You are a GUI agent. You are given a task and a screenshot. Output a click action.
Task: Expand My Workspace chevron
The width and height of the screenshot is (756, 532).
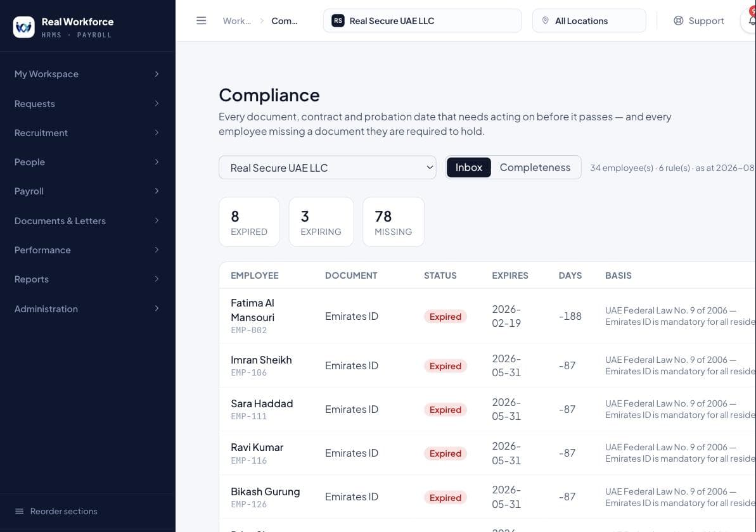157,73
